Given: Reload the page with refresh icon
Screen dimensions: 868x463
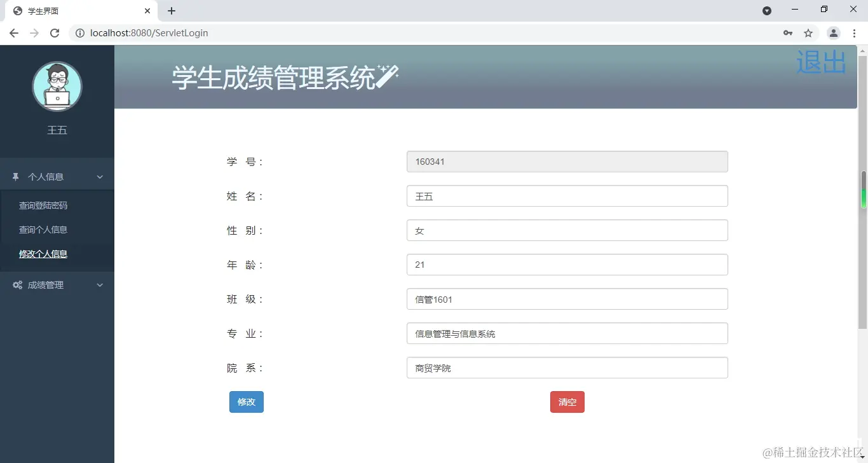Looking at the screenshot, I should click(x=55, y=33).
